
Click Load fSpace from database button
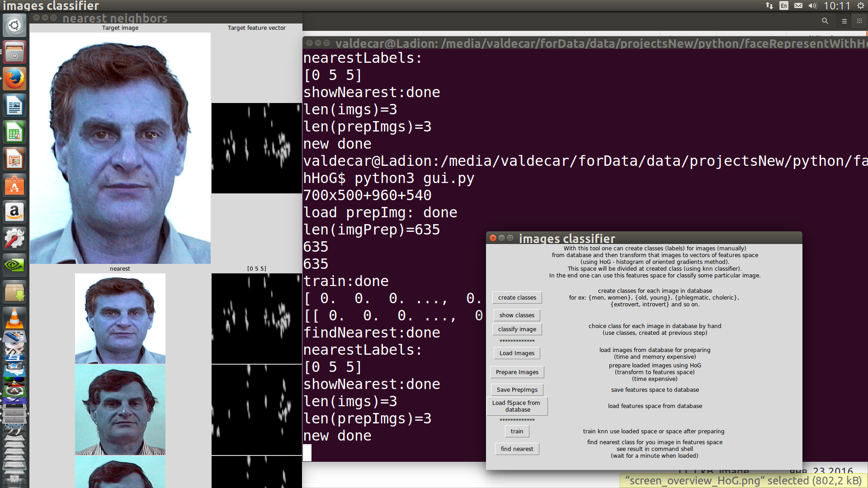point(517,406)
